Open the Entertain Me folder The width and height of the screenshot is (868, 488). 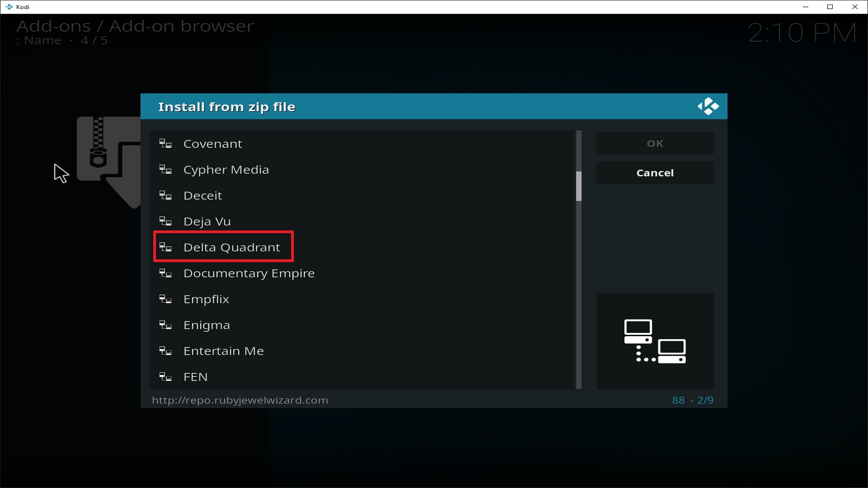pos(362,351)
